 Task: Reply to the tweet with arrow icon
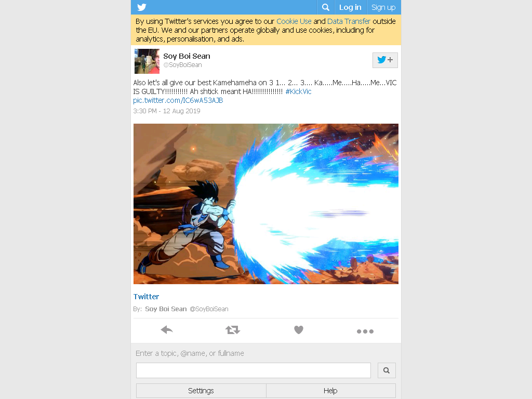click(x=167, y=330)
